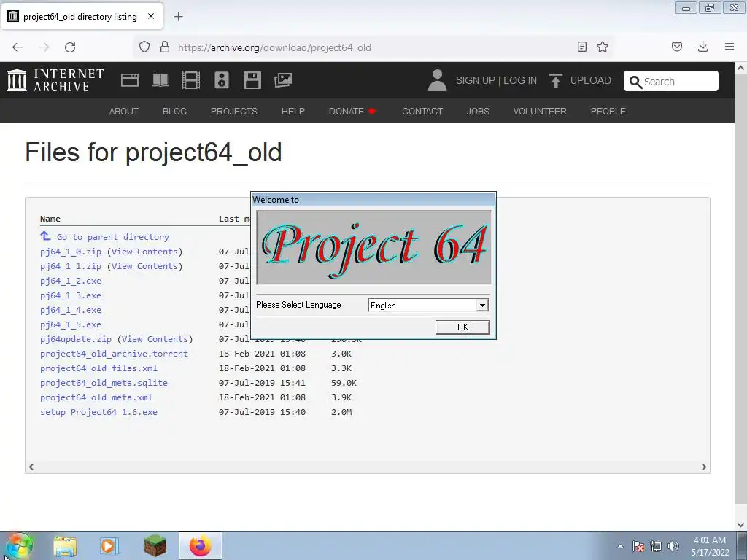Focus the Internet Archive Search field
Viewport: 747px width, 560px height.
coord(671,82)
